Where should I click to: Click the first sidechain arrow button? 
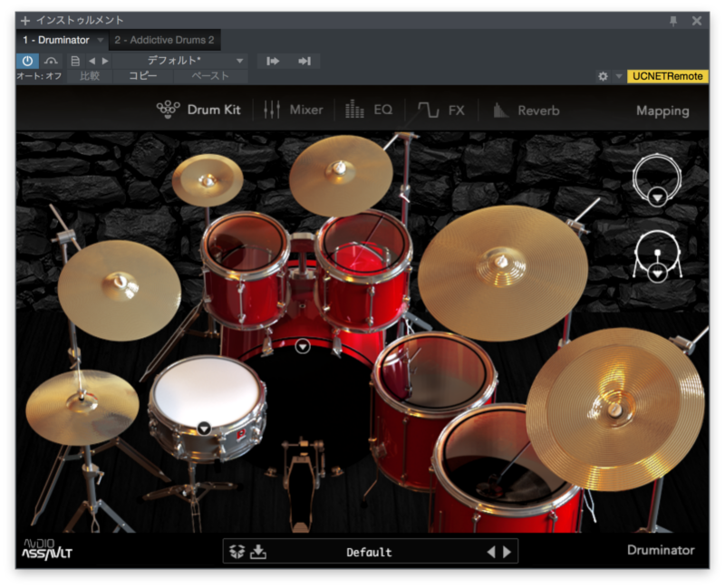(x=273, y=61)
